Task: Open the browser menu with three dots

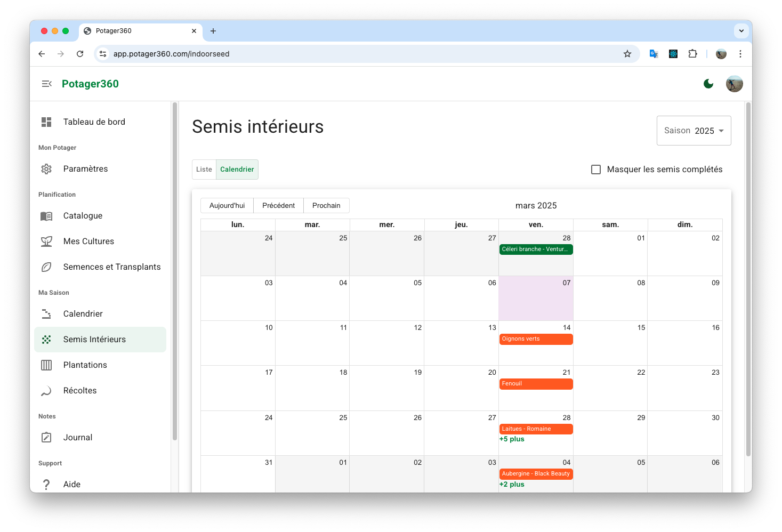Action: coord(740,54)
